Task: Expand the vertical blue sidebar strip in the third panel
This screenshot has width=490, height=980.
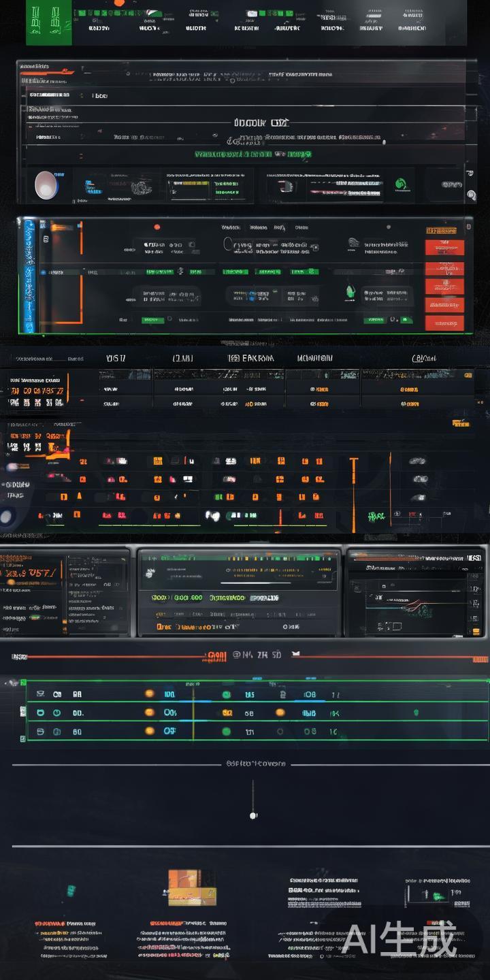Action: (29, 276)
